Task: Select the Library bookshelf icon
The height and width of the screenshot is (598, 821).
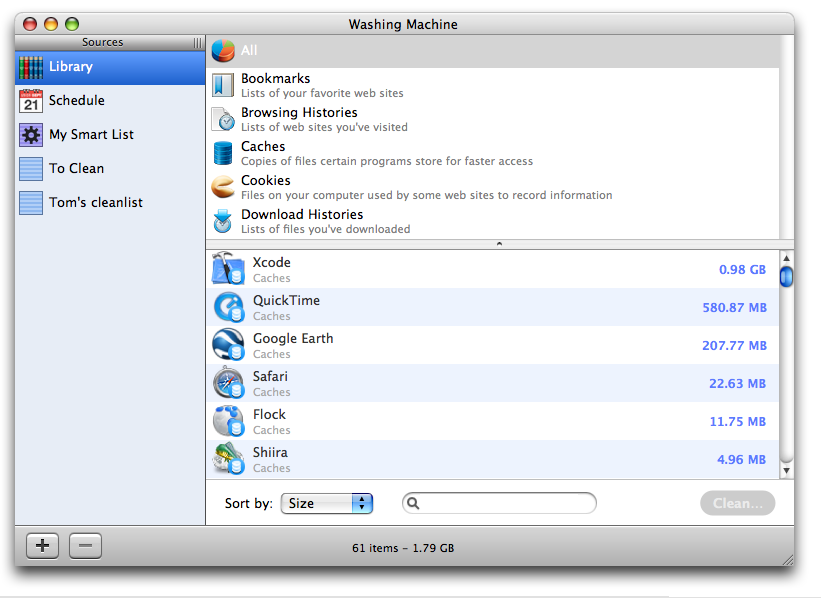Action: [x=31, y=68]
